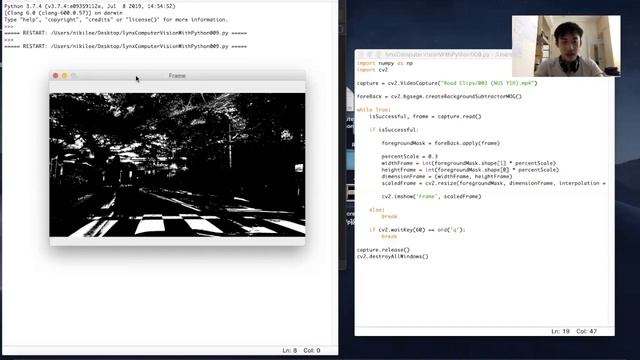This screenshot has width=640, height=360.
Task: Click the "if isSuccessful:" code line
Action: point(394,130)
